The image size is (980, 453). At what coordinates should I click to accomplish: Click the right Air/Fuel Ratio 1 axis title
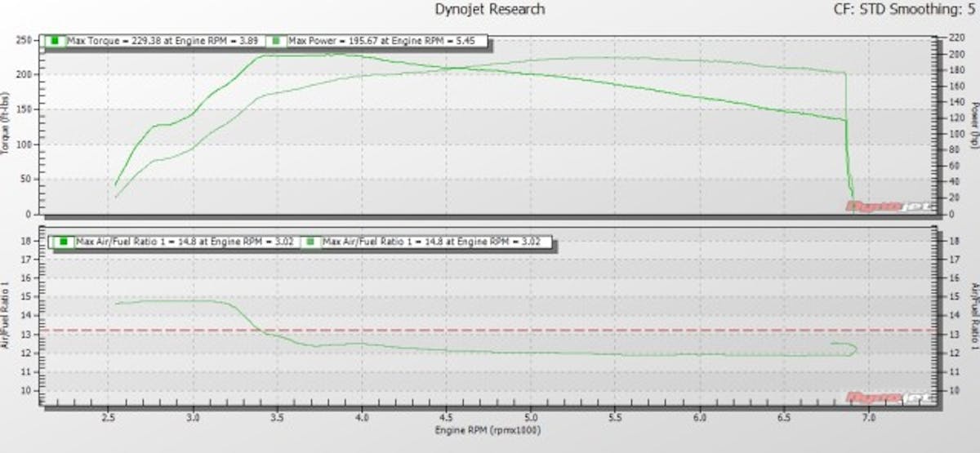point(973,315)
